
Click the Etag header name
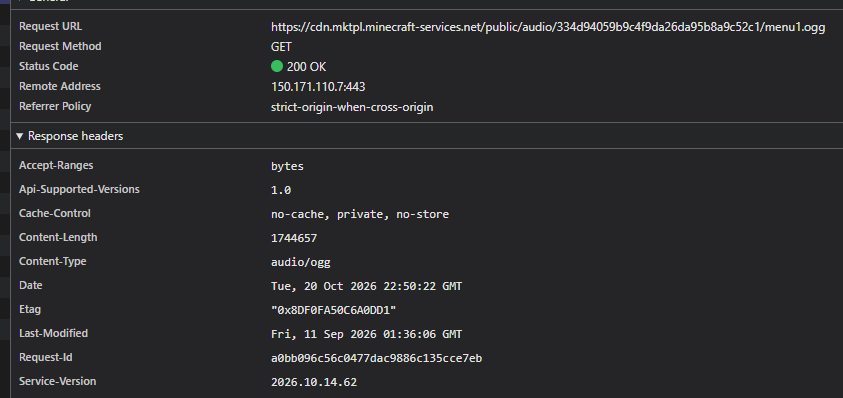30,309
